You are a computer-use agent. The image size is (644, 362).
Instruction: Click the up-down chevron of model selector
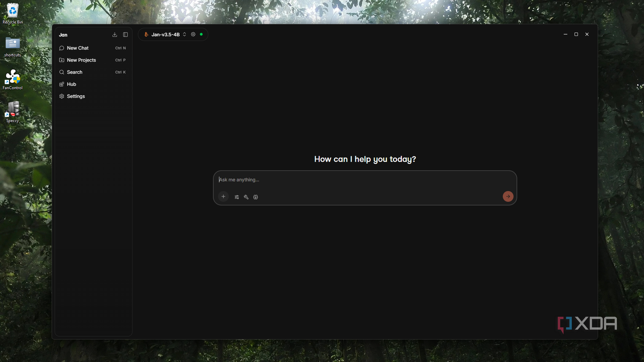click(x=185, y=34)
